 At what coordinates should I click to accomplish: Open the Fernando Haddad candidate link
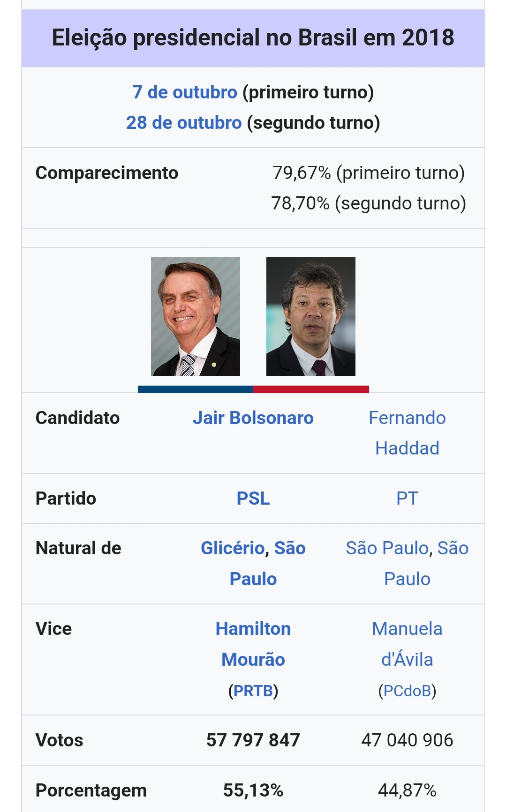click(407, 433)
